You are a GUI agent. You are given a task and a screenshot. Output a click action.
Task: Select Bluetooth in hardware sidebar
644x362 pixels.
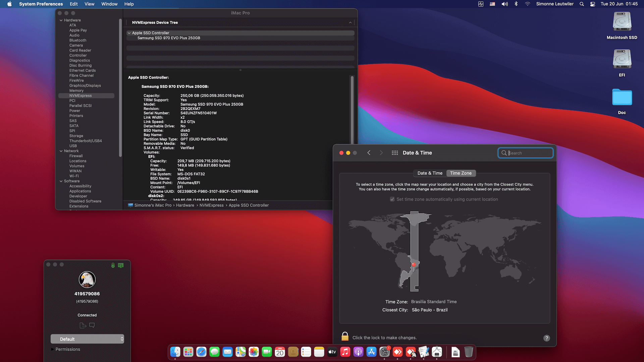pyautogui.click(x=78, y=41)
